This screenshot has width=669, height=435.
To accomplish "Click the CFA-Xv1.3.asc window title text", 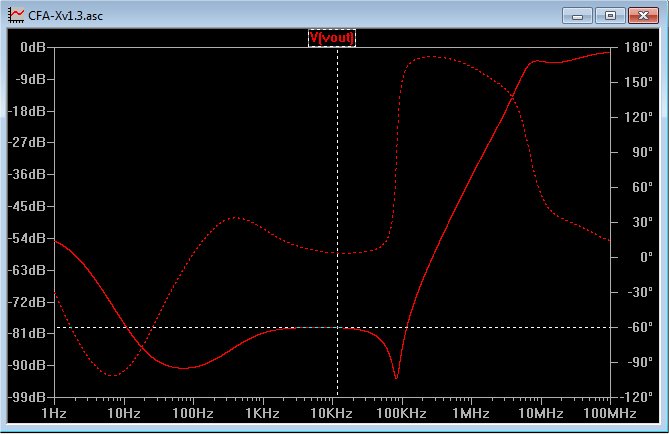I will click(x=65, y=16).
